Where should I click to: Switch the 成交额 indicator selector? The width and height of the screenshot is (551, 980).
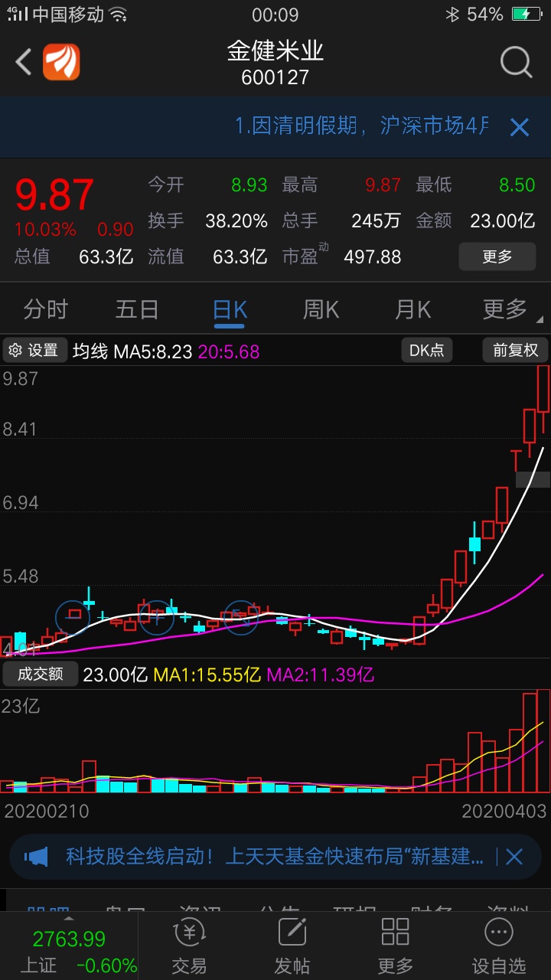[41, 675]
